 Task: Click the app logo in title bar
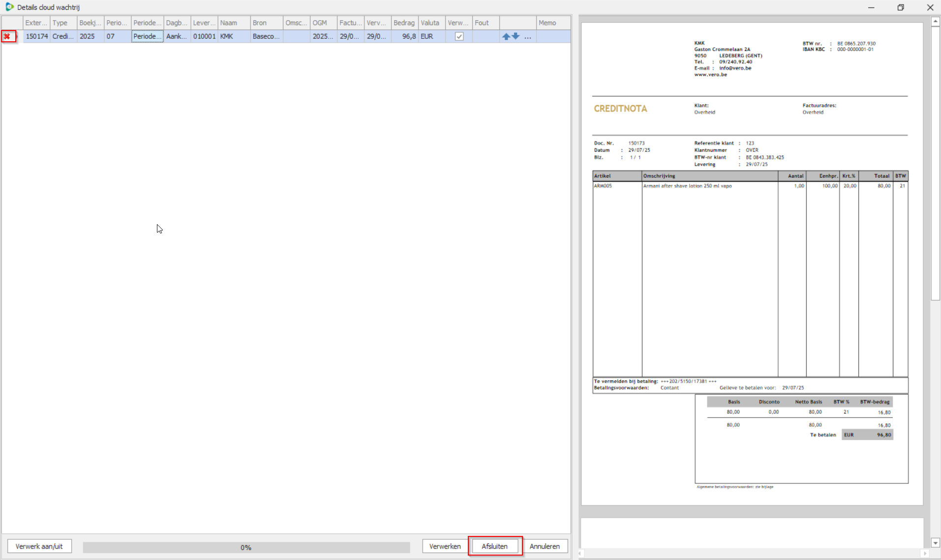[9, 7]
